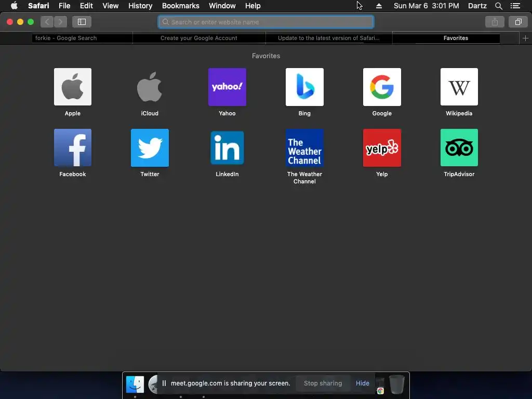Open Notification Center list icon
The height and width of the screenshot is (399, 532).
515,6
